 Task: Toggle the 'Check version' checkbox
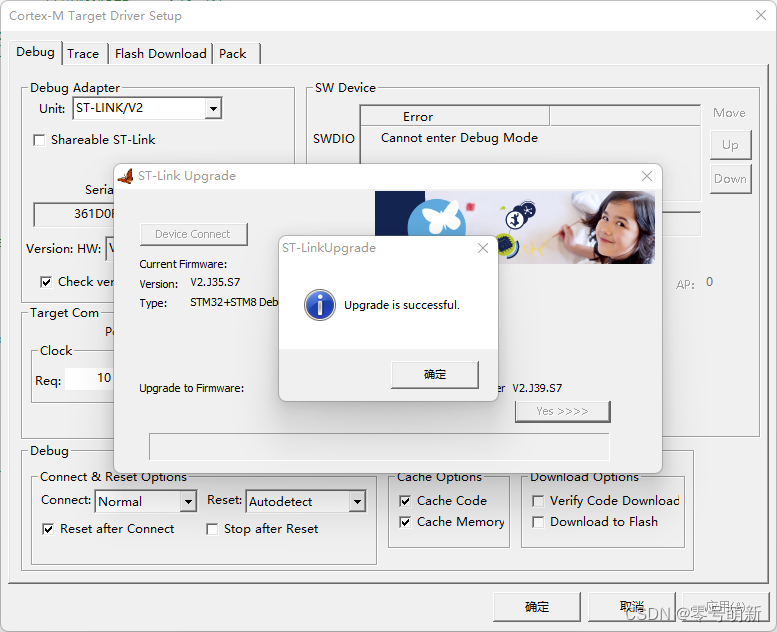click(x=46, y=282)
